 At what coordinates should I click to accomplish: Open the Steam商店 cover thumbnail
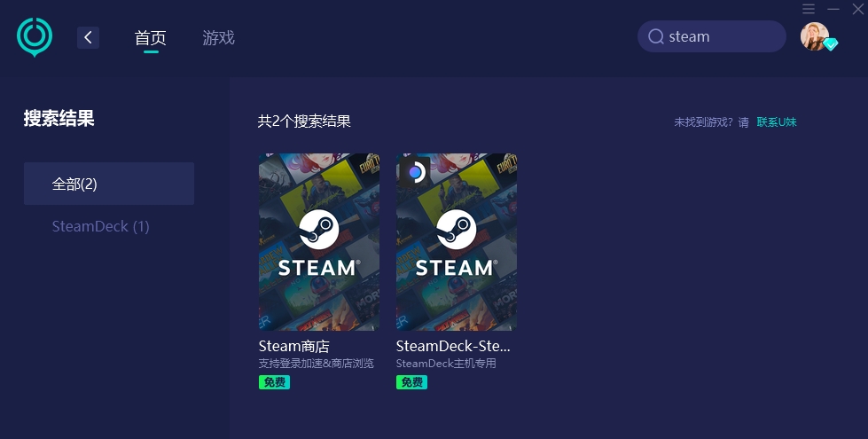319,242
